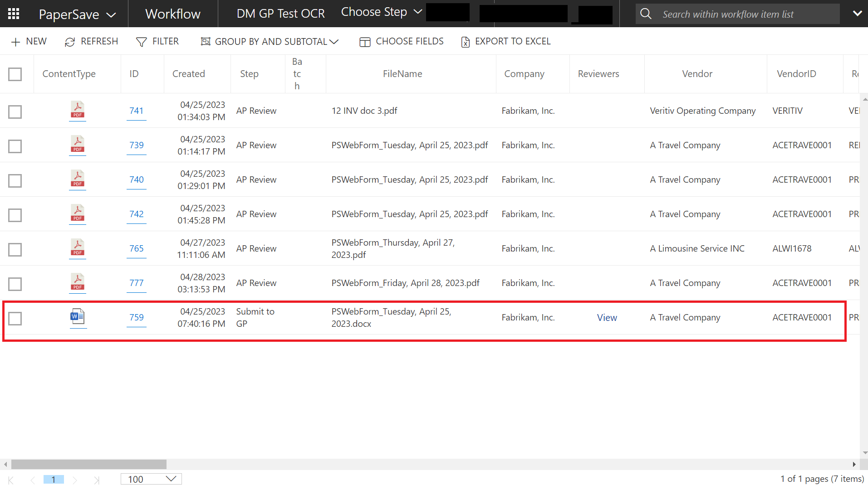Open PDF icon for item 739
The image size is (868, 485).
[78, 144]
